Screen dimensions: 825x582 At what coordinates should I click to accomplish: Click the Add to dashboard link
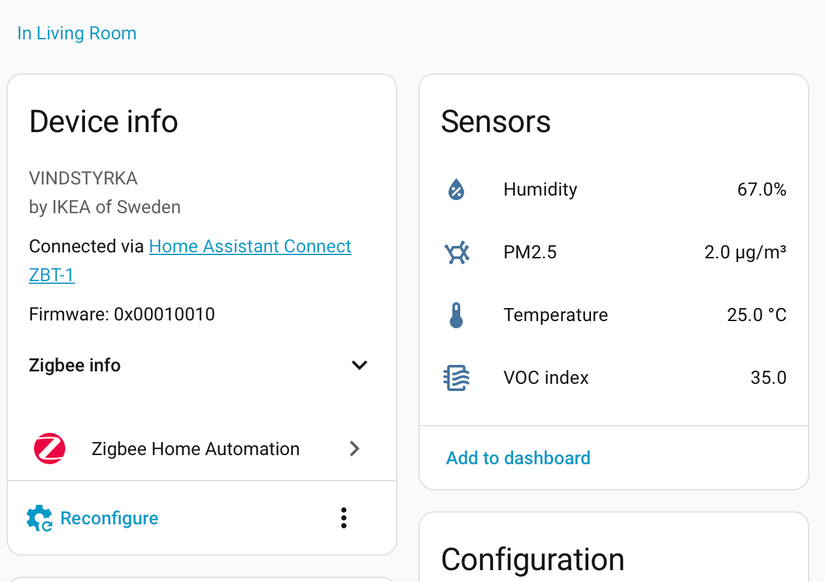coord(517,457)
